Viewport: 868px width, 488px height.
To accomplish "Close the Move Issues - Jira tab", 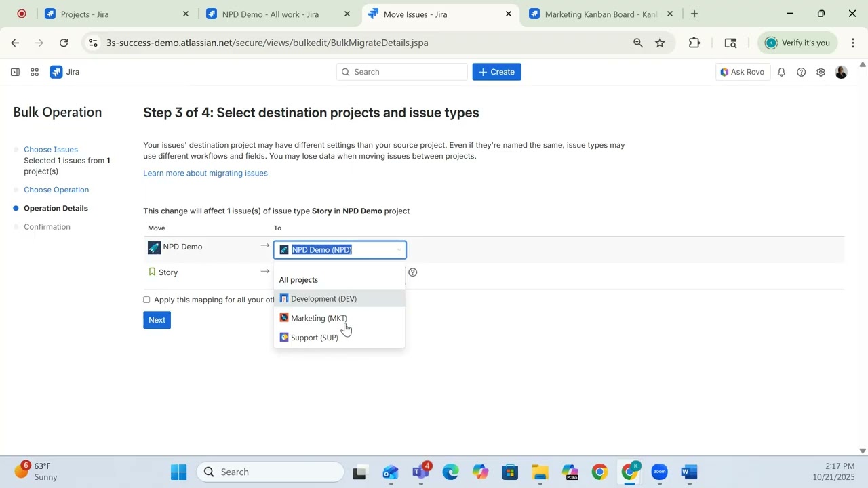I will coord(509,14).
